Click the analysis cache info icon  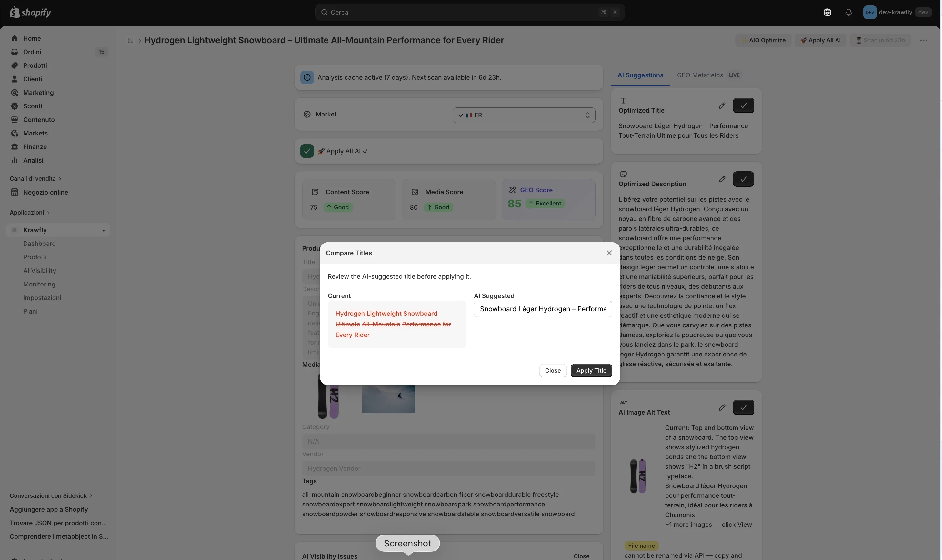tap(307, 77)
